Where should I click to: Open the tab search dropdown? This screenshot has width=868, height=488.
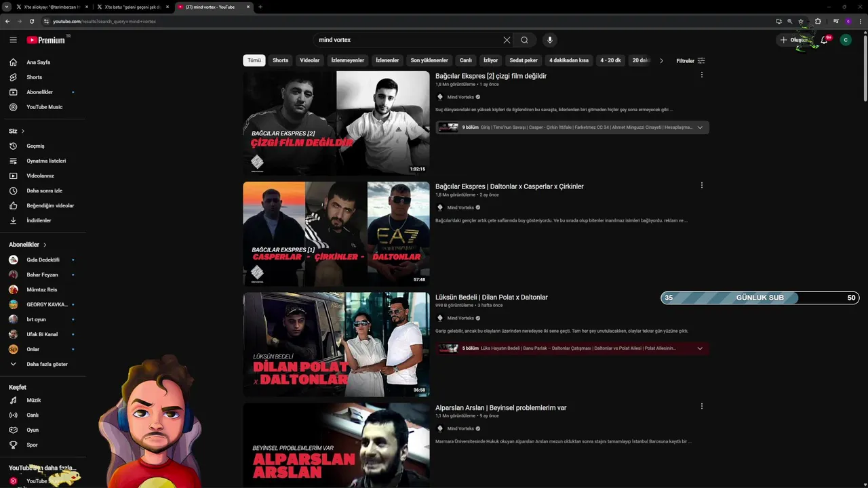(7, 7)
